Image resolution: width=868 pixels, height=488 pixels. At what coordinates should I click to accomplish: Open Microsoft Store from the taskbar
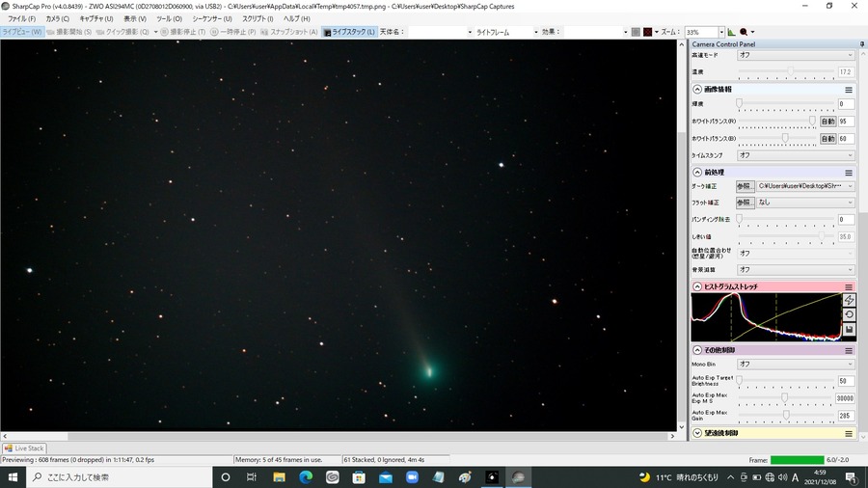coord(359,477)
